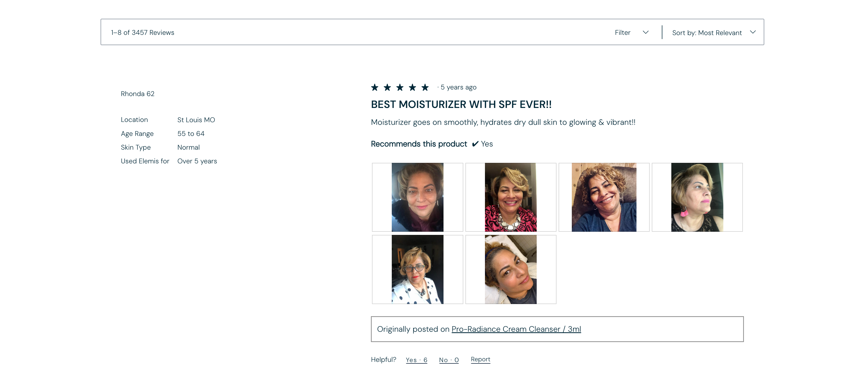Click the fifth rating star
Viewport: 868px width, 379px height.
[x=425, y=87]
